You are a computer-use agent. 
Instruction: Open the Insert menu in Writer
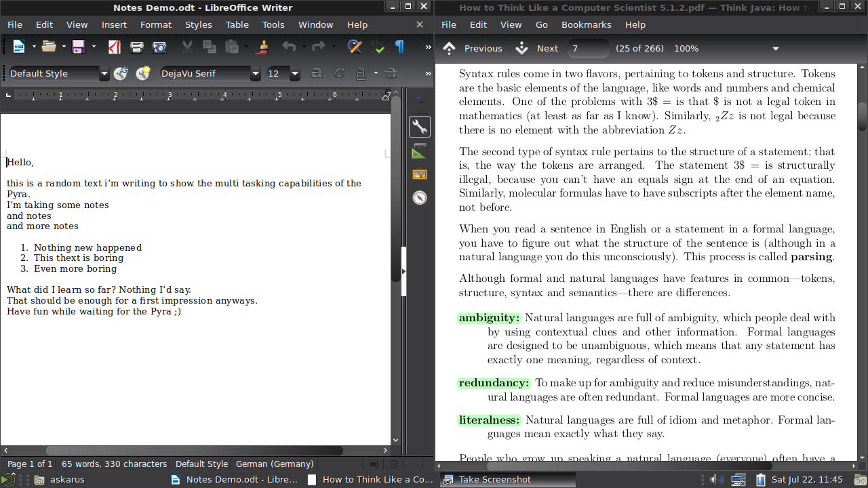[114, 24]
